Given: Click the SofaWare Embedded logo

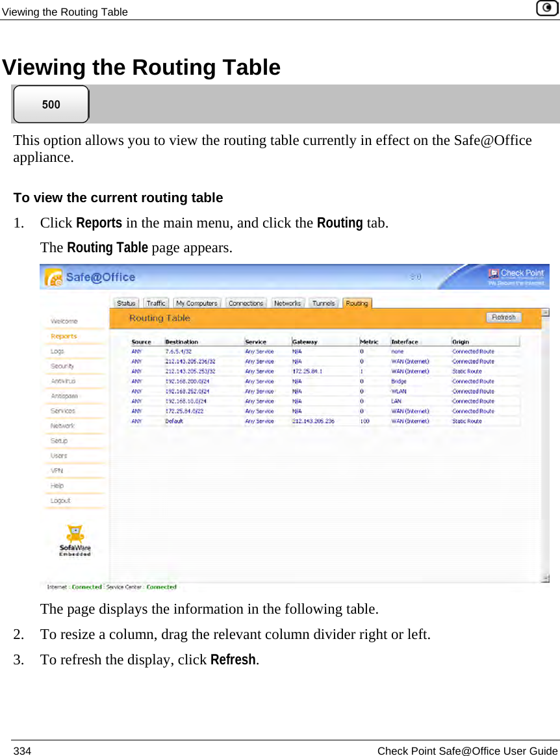Looking at the screenshot, I should [75, 540].
